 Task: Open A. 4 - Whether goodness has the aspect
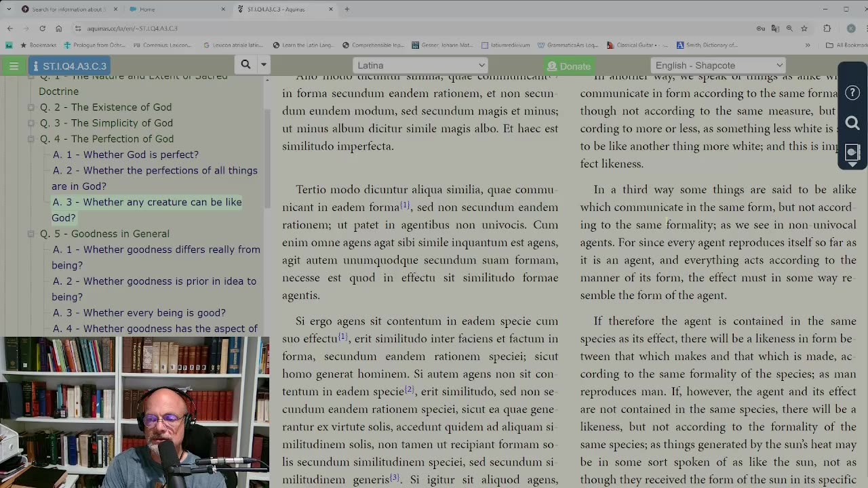pyautogui.click(x=155, y=329)
